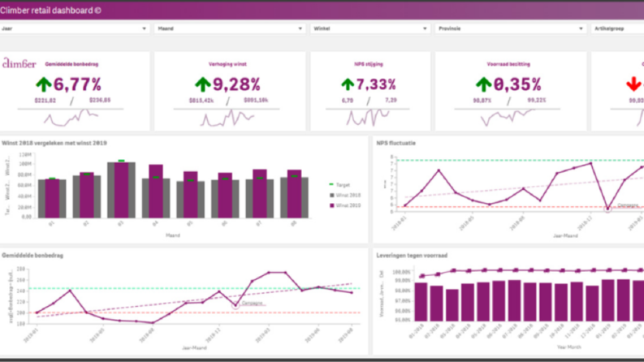Click the Climber logo
Image resolution: width=644 pixels, height=362 pixels.
click(x=19, y=63)
